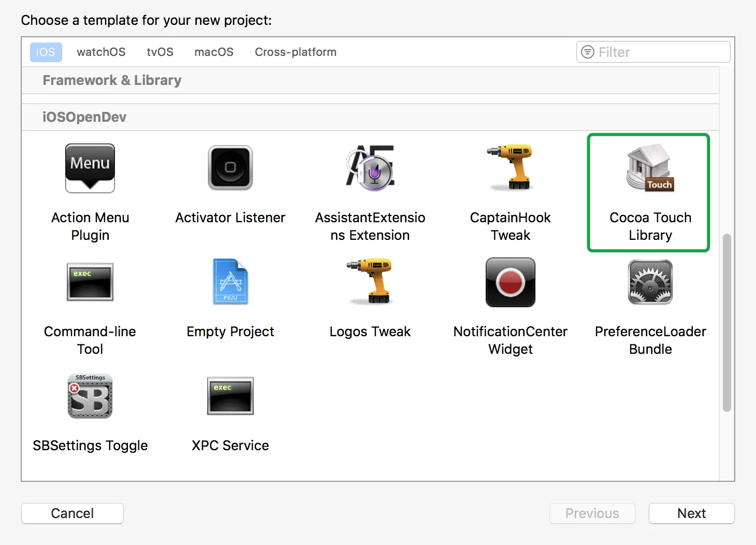The height and width of the screenshot is (545, 756).
Task: Focus the Filter search field
Action: [x=653, y=52]
